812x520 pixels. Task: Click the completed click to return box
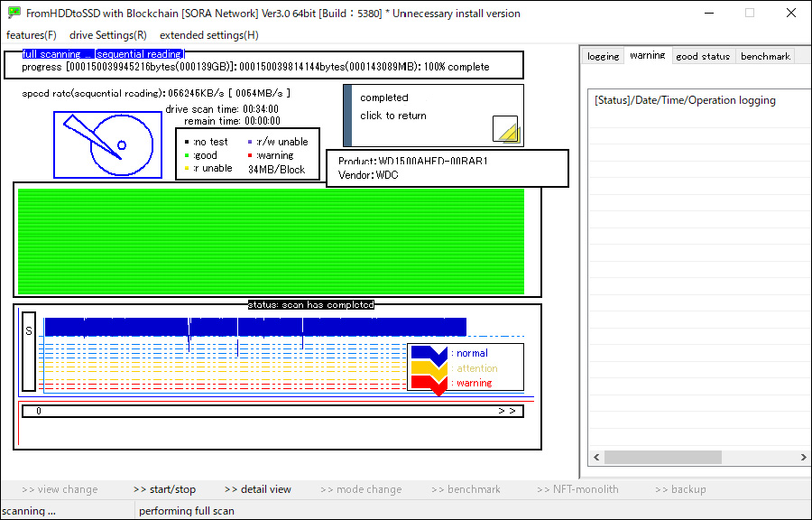(x=433, y=116)
